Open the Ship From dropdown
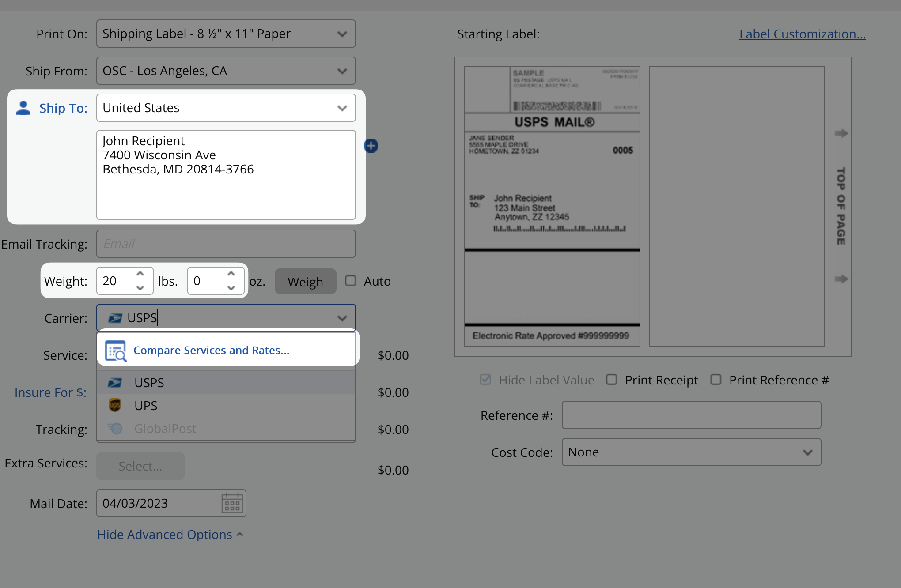The image size is (901, 588). click(x=226, y=71)
